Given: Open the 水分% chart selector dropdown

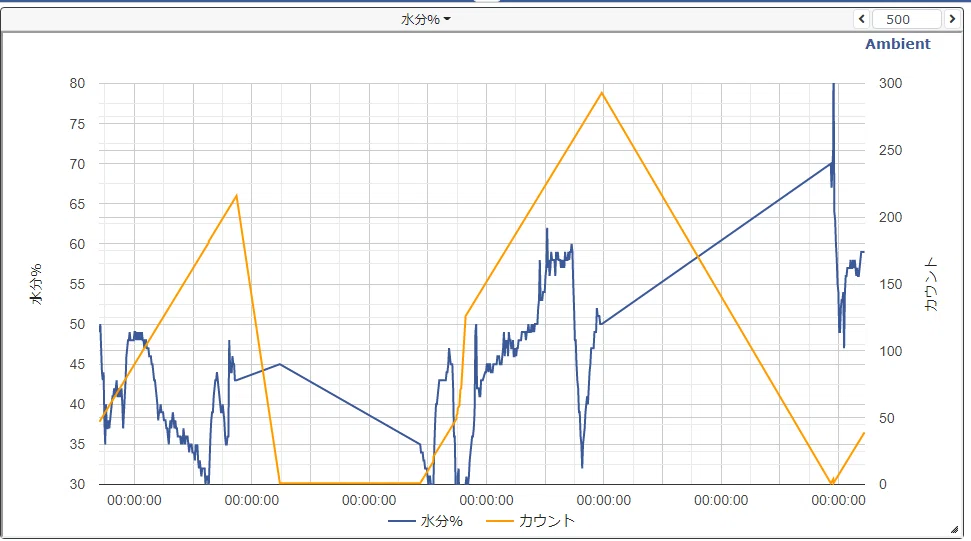Looking at the screenshot, I should (426, 19).
